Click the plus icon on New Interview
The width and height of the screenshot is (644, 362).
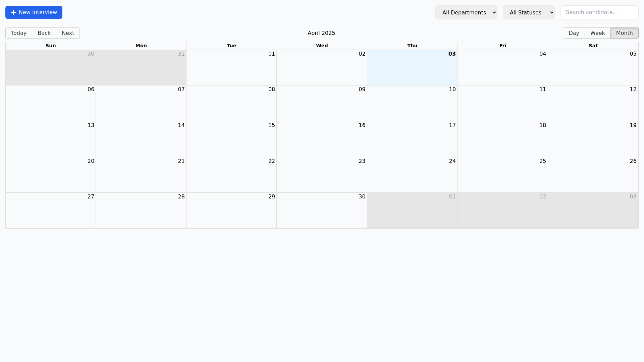point(13,12)
